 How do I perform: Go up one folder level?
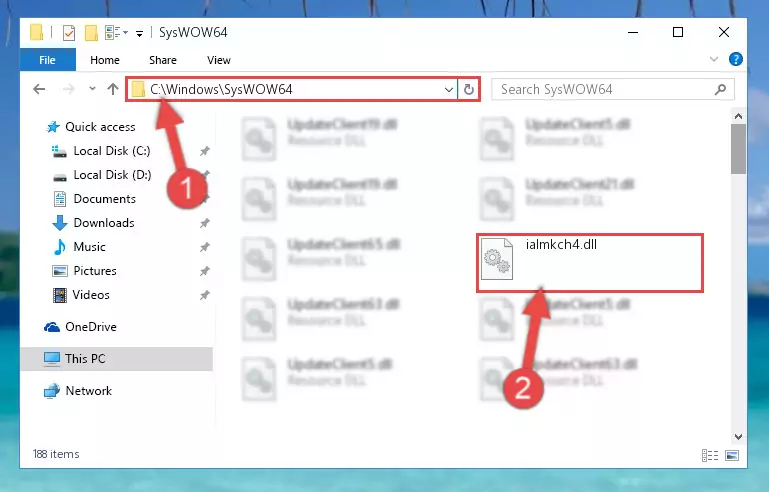113,89
